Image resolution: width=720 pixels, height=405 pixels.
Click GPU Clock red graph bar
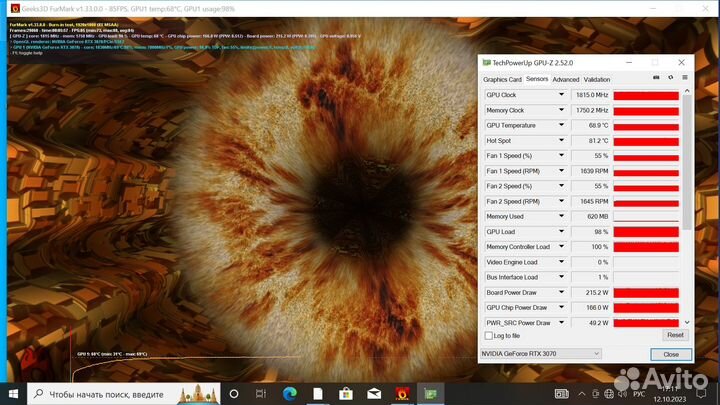[x=646, y=95]
